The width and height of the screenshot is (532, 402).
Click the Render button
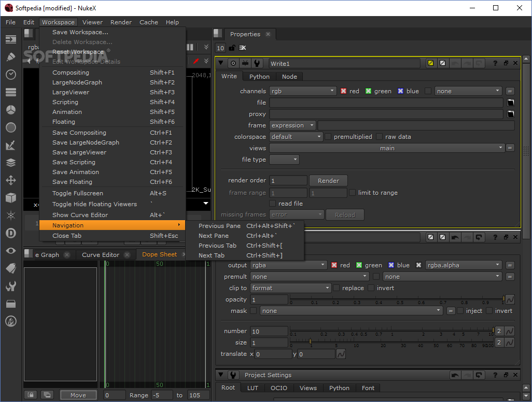[x=328, y=181]
